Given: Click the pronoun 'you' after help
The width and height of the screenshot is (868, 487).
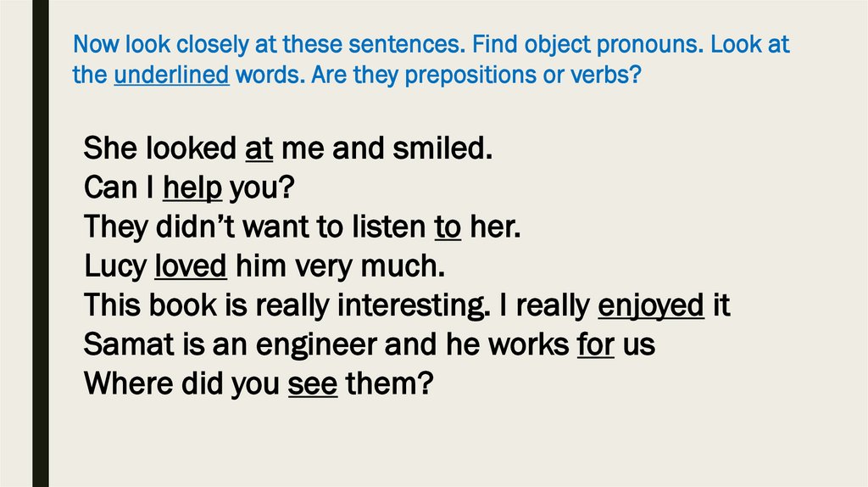Looking at the screenshot, I should coord(262,188).
